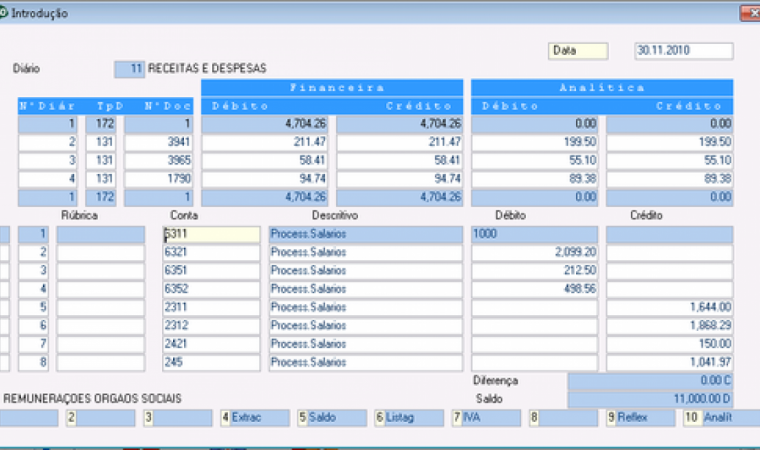
Task: Click the 7 IVA function button
Action: (x=486, y=418)
